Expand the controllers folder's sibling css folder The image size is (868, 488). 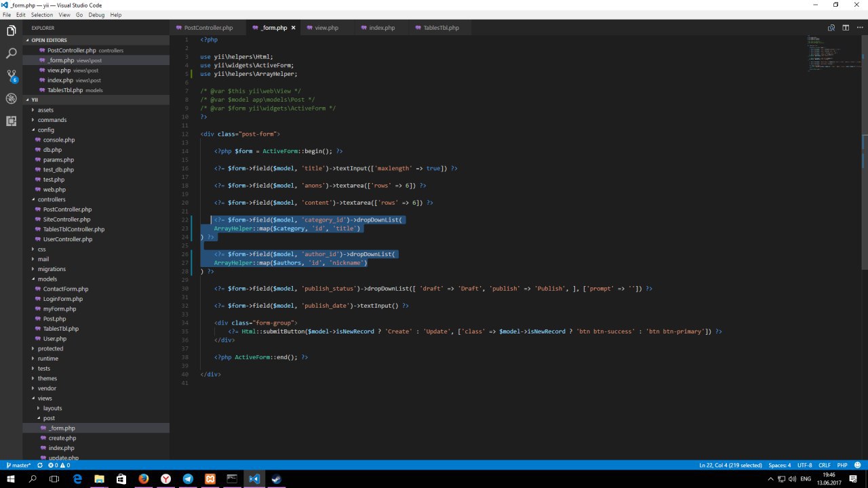coord(41,249)
